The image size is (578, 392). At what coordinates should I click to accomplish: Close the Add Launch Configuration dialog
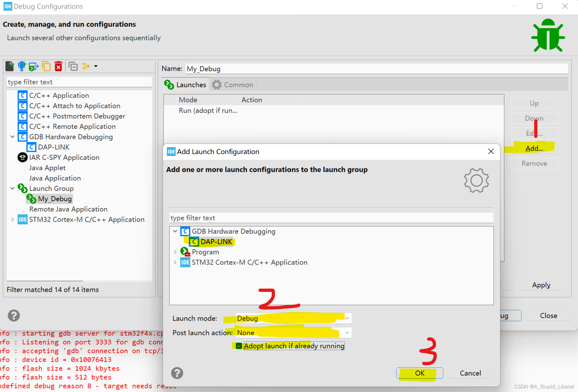[x=491, y=151]
